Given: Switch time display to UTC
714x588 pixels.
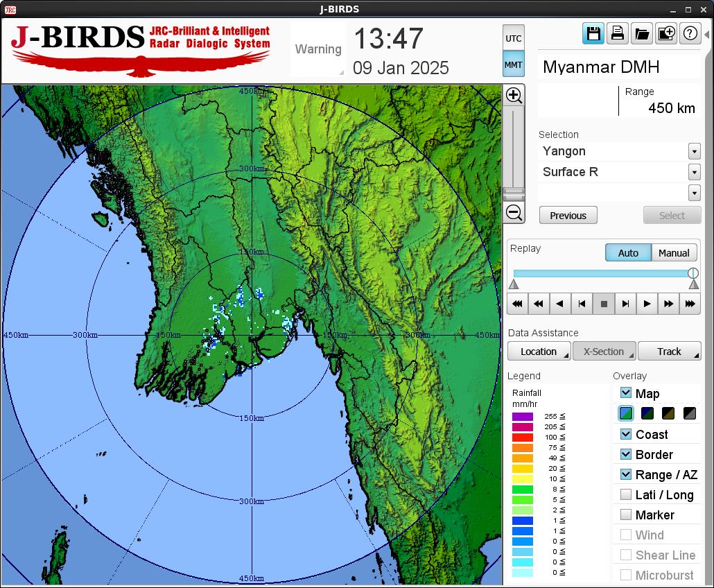Looking at the screenshot, I should [x=514, y=38].
